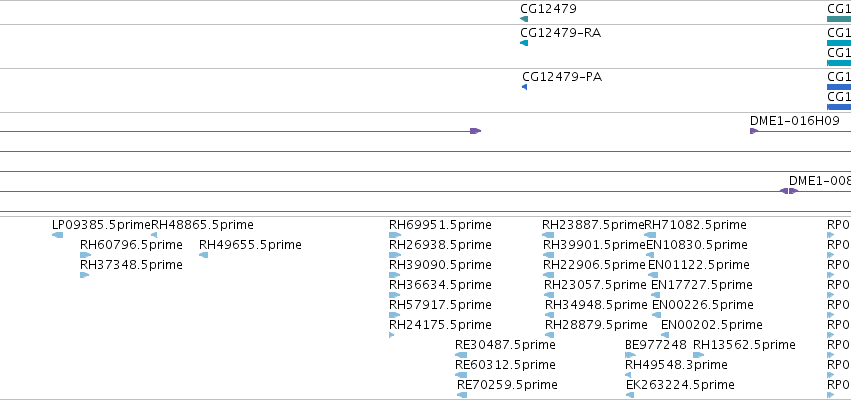Click the RH23887.5prime EST arrow
Viewport: 851px width, 400px height.
(548, 235)
